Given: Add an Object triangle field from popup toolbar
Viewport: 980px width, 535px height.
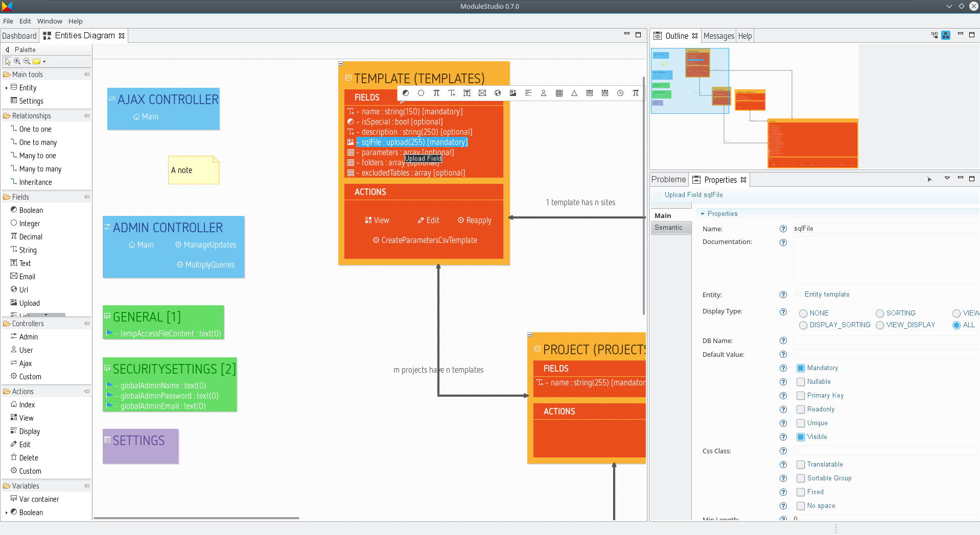Looking at the screenshot, I should click(x=574, y=93).
